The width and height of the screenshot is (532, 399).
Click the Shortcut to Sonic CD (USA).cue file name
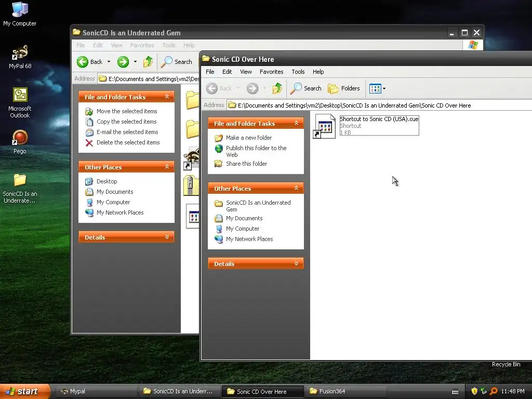[x=379, y=119]
